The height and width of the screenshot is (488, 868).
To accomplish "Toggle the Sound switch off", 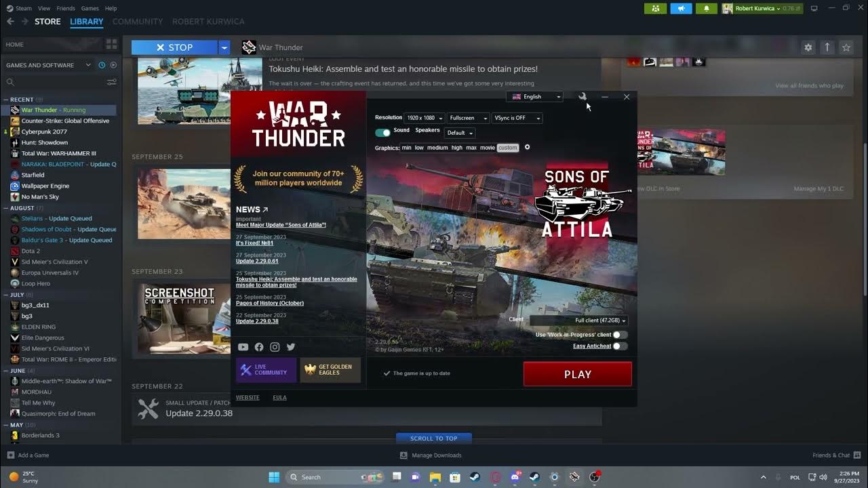I will tap(383, 132).
